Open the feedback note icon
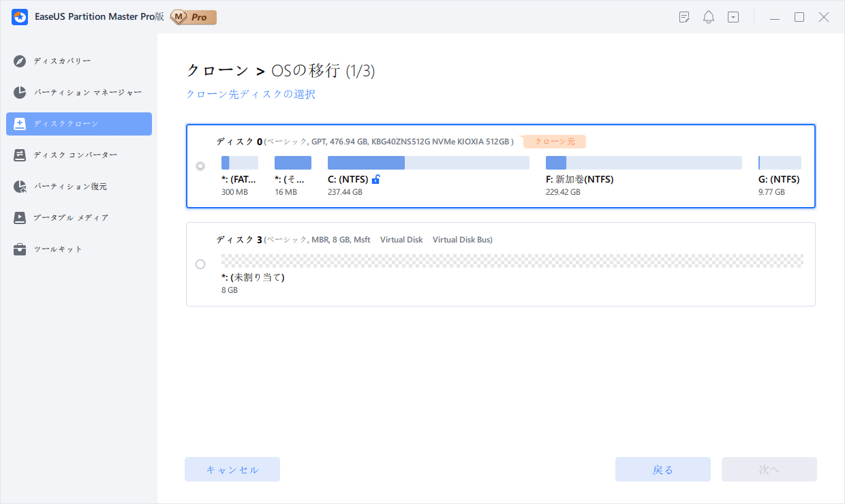 (683, 16)
